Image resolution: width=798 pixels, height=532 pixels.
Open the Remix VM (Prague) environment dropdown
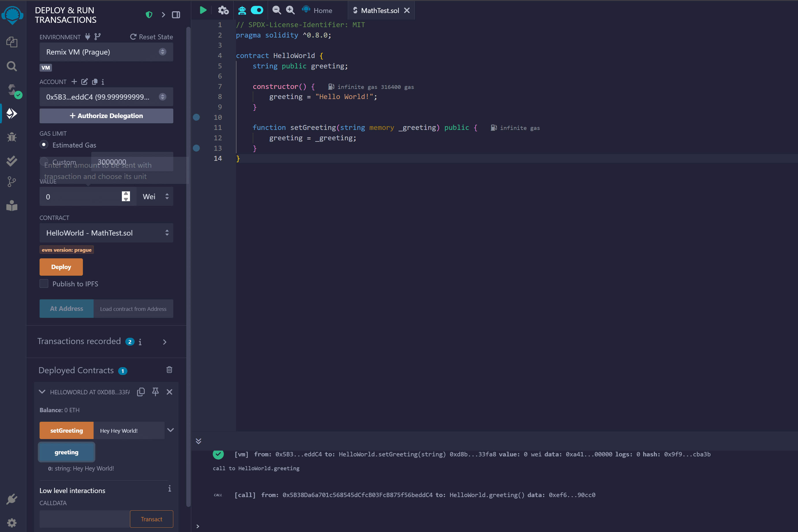pos(106,52)
